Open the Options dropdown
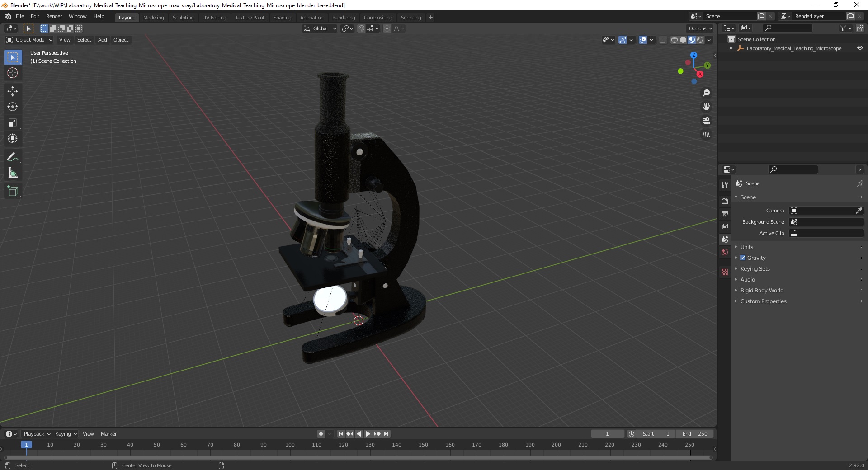The image size is (868, 470). (x=700, y=28)
